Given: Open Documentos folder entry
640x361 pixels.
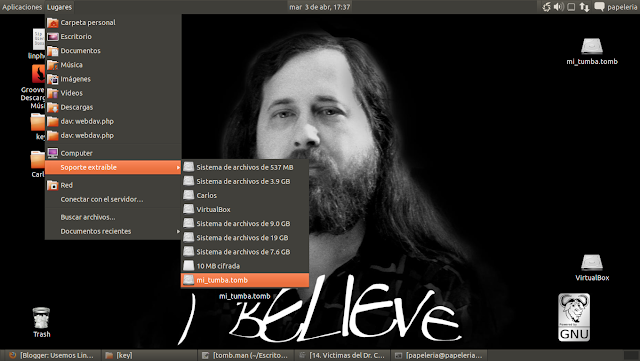Looking at the screenshot, I should (113, 51).
